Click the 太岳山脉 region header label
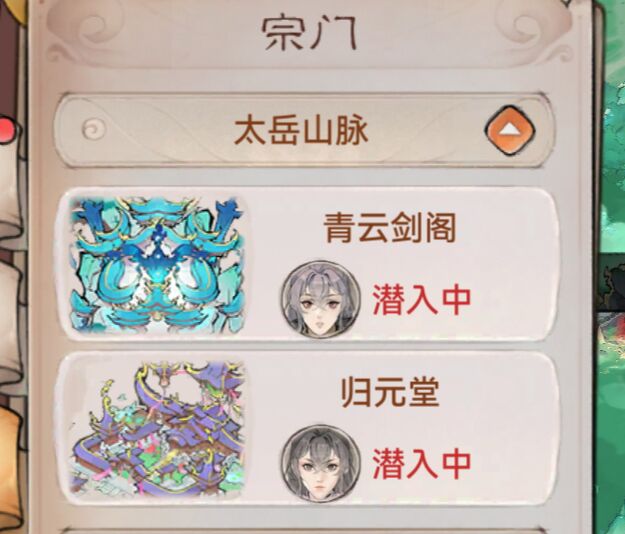The width and height of the screenshot is (625, 534). pyautogui.click(x=301, y=131)
